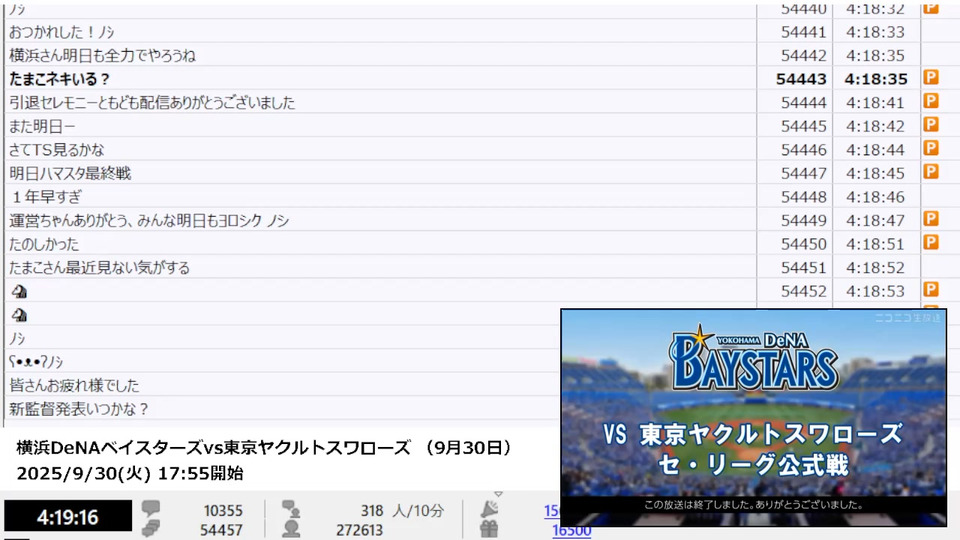Select comment たのしかった

44,244
